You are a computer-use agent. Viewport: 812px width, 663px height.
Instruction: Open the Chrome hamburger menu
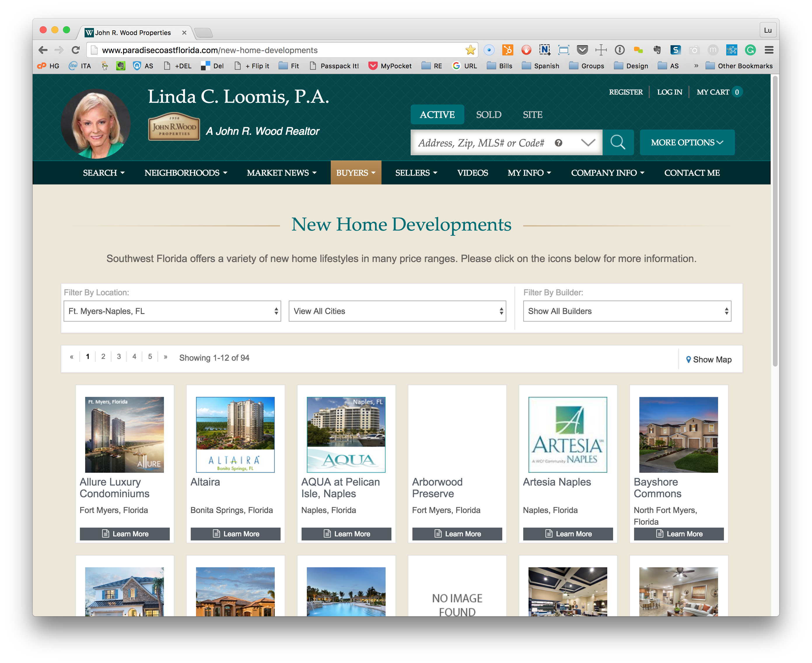click(x=769, y=50)
